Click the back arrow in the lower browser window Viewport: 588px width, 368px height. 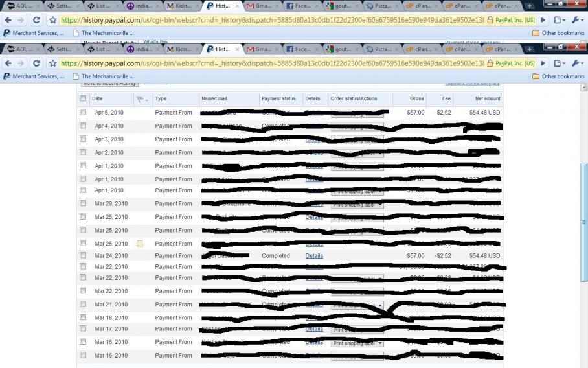point(8,63)
